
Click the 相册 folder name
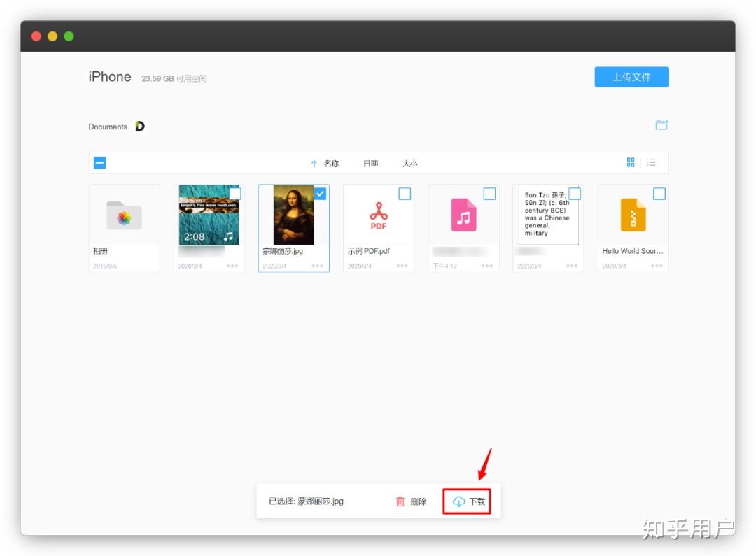pos(100,251)
